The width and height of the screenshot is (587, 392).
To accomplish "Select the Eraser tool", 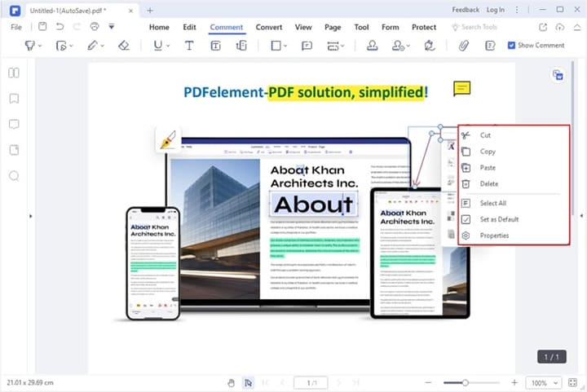I will [x=124, y=46].
